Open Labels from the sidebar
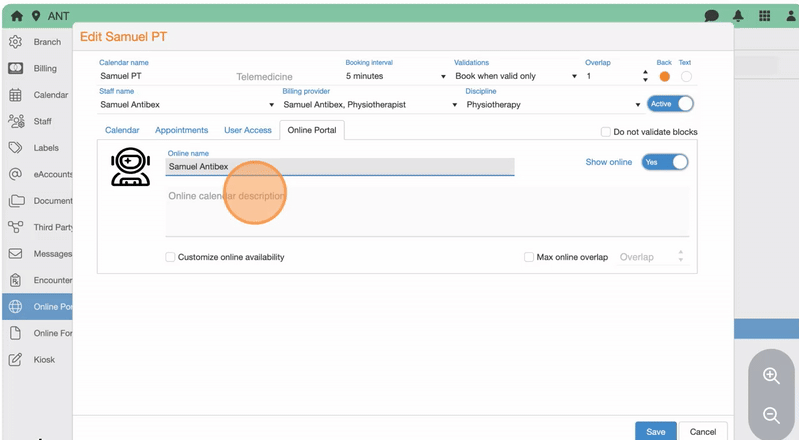Viewport: 799px width, 440px height. tap(46, 148)
